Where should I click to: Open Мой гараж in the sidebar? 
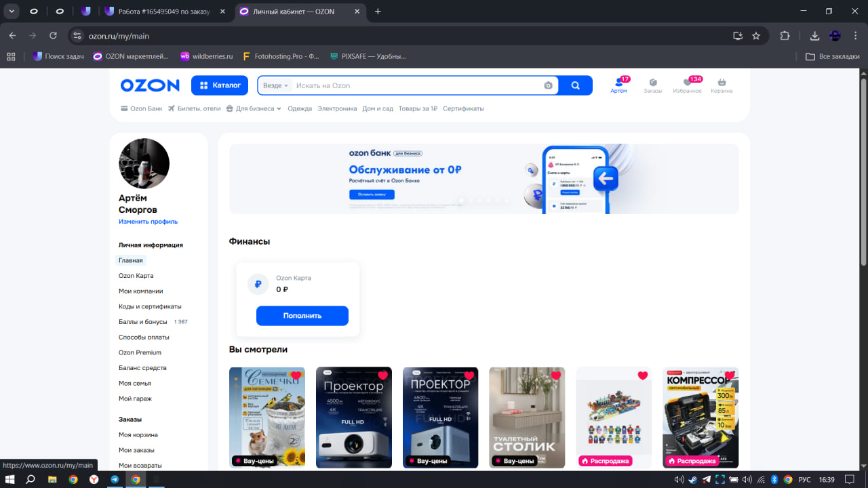(x=135, y=399)
